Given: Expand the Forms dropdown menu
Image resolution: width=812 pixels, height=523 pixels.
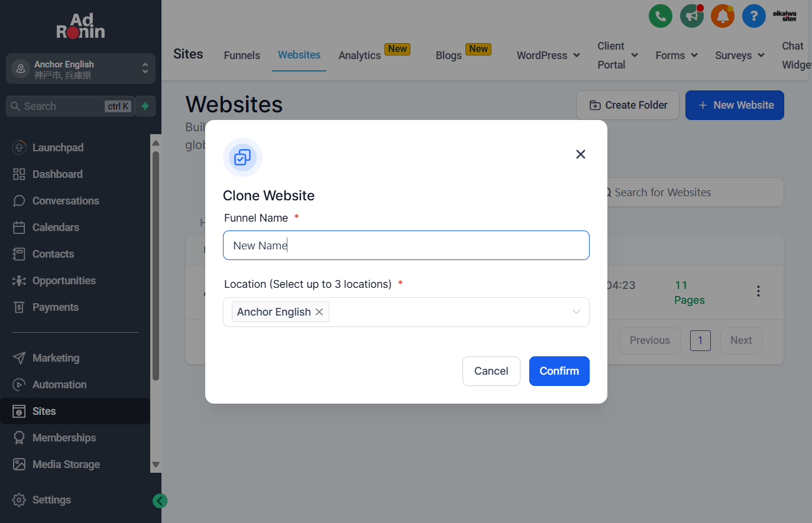Looking at the screenshot, I should pos(677,56).
